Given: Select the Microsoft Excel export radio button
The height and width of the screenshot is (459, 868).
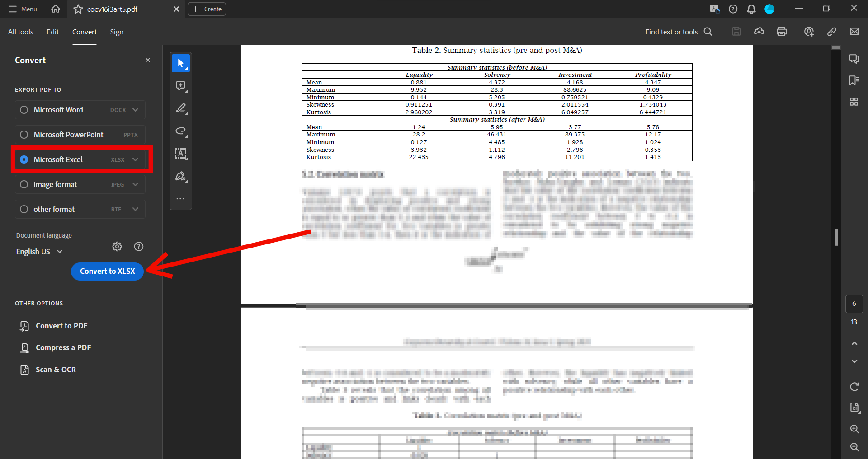Looking at the screenshot, I should 24,159.
